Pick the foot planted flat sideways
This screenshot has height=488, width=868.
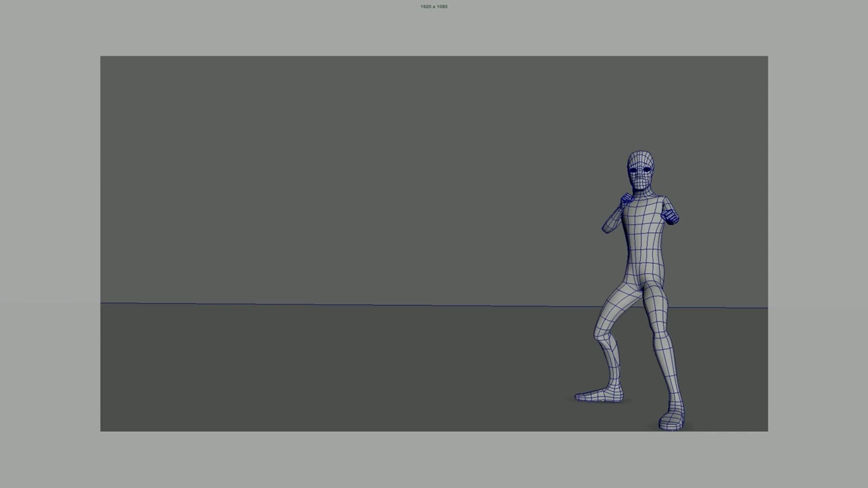[x=598, y=396]
